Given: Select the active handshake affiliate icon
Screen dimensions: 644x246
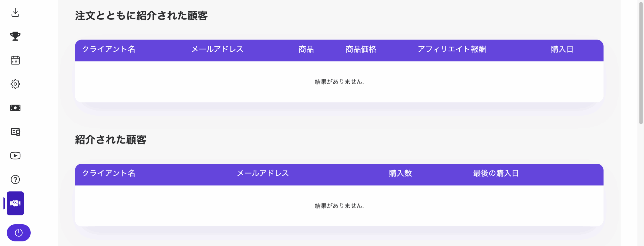Looking at the screenshot, I should (x=15, y=203).
